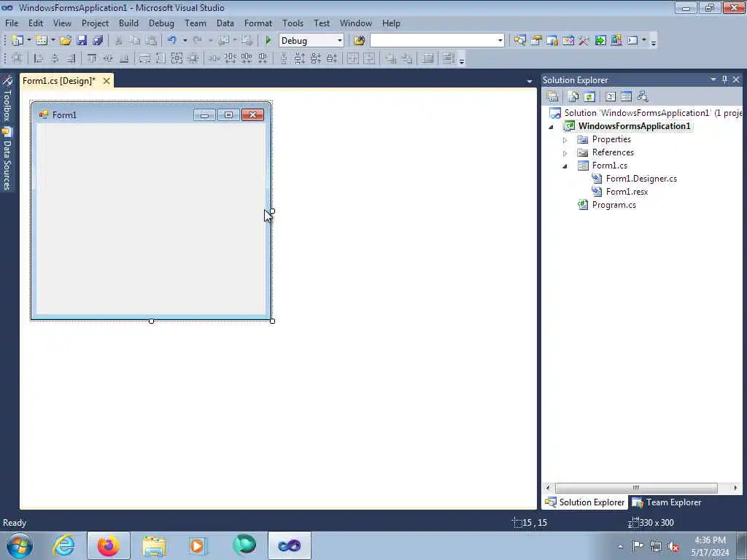Screen dimensions: 747x560
Task: Open the File menu
Action: click(12, 23)
